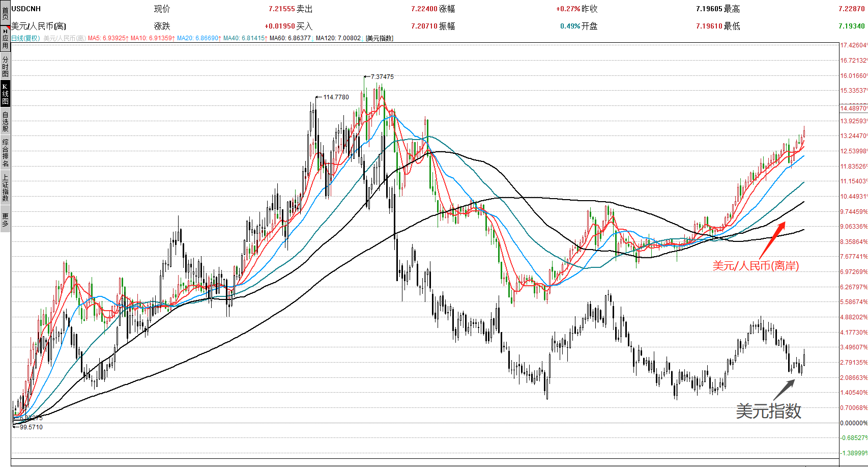Viewport: 868px width, 467px height.
Task: Open the 应用 sidebar tab
Action: [x=5, y=40]
